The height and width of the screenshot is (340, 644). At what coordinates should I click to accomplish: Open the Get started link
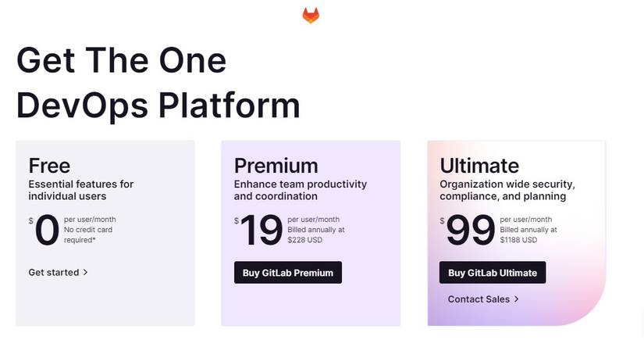click(58, 272)
